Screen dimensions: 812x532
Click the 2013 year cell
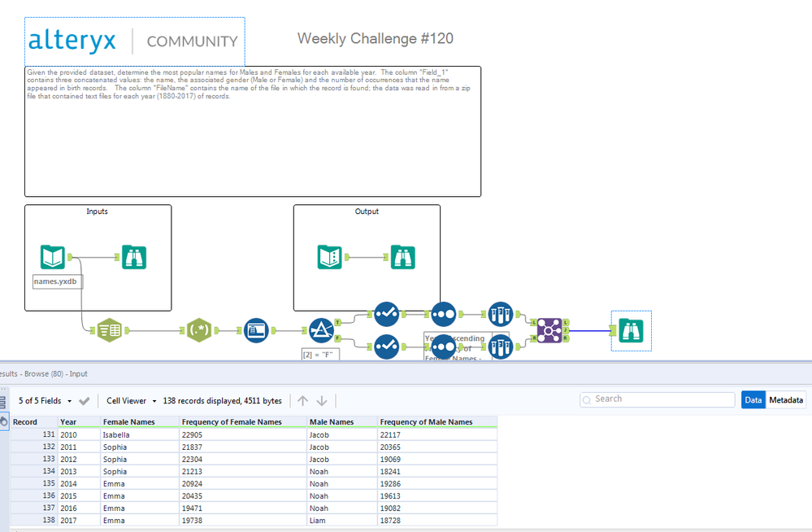pyautogui.click(x=79, y=471)
